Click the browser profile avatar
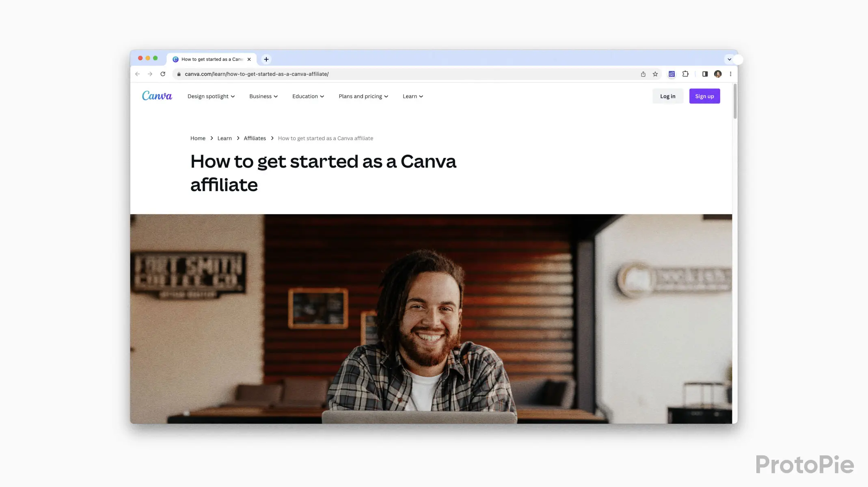The height and width of the screenshot is (487, 868). tap(718, 74)
